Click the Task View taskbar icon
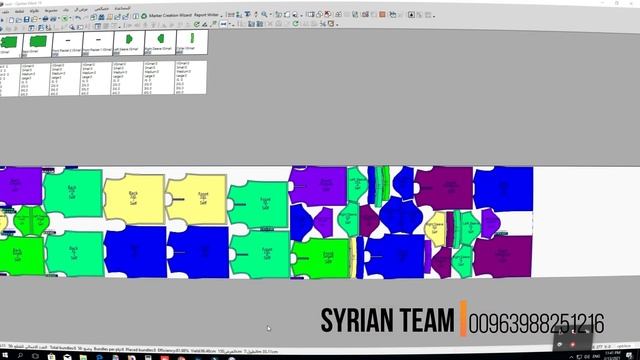Image resolution: width=640 pixels, height=360 pixels. coord(35,356)
